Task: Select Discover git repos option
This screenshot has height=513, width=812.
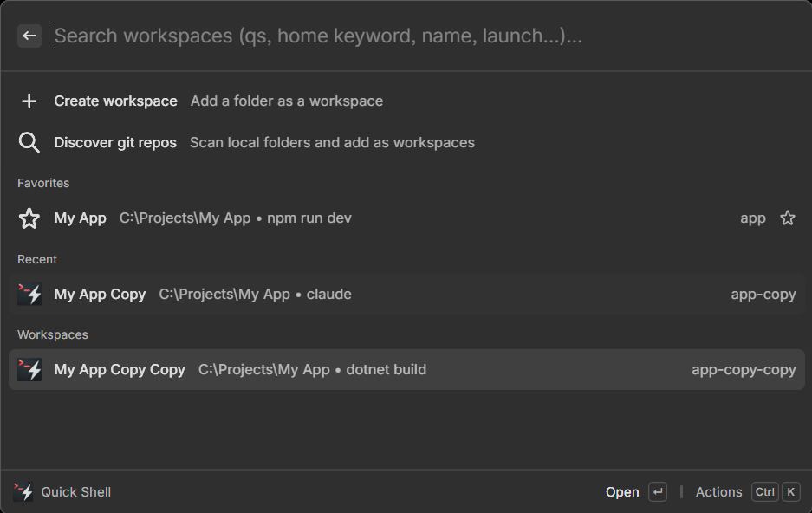Action: click(x=406, y=142)
